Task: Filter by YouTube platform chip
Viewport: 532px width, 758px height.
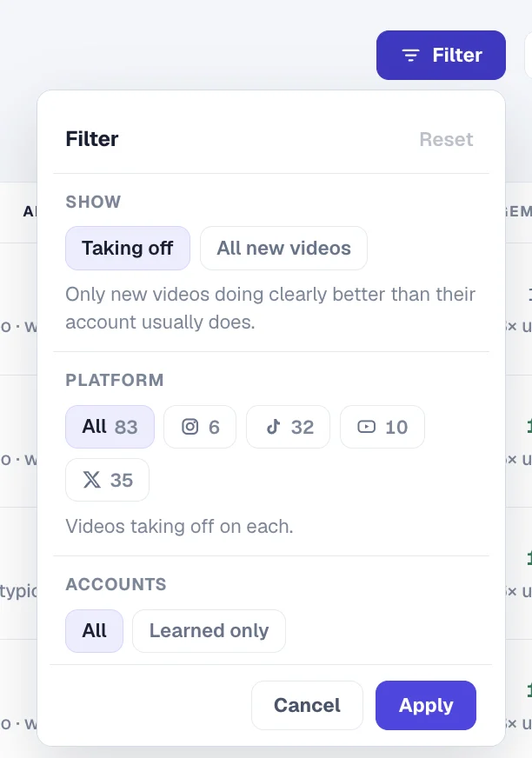Action: pos(382,427)
